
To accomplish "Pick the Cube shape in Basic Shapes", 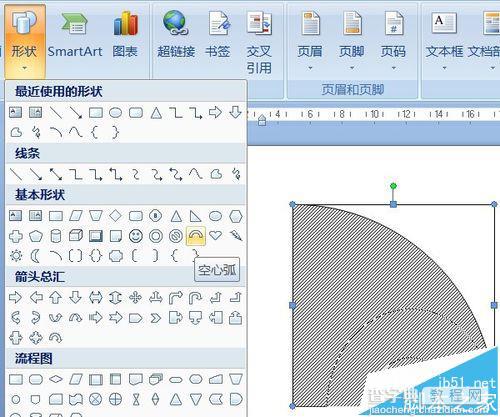I will (x=76, y=236).
